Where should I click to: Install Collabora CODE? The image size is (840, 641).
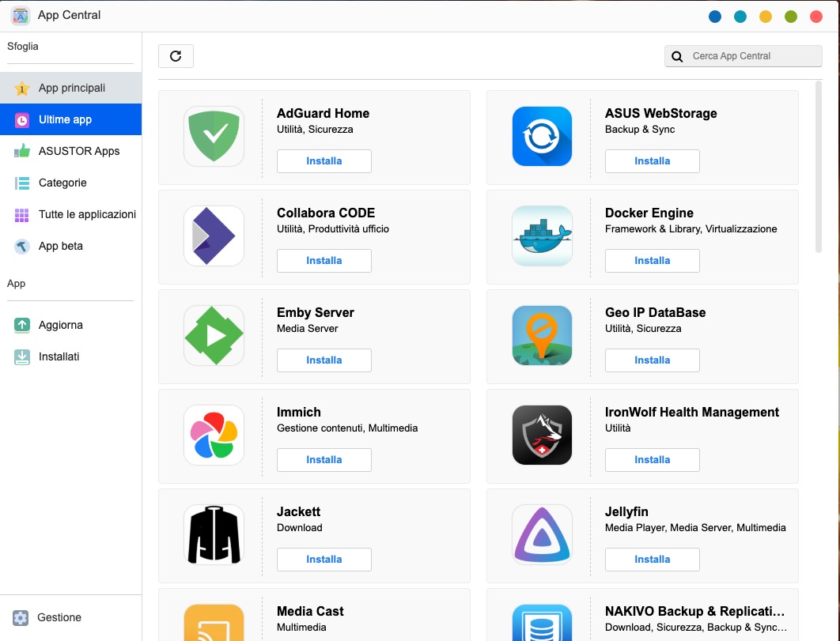[324, 261]
